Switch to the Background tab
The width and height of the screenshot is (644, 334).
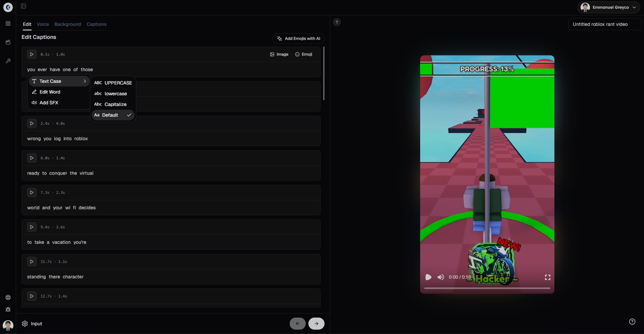pos(68,24)
